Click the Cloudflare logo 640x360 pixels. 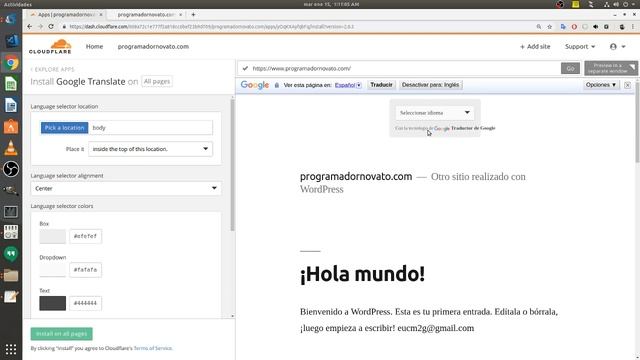(x=50, y=47)
